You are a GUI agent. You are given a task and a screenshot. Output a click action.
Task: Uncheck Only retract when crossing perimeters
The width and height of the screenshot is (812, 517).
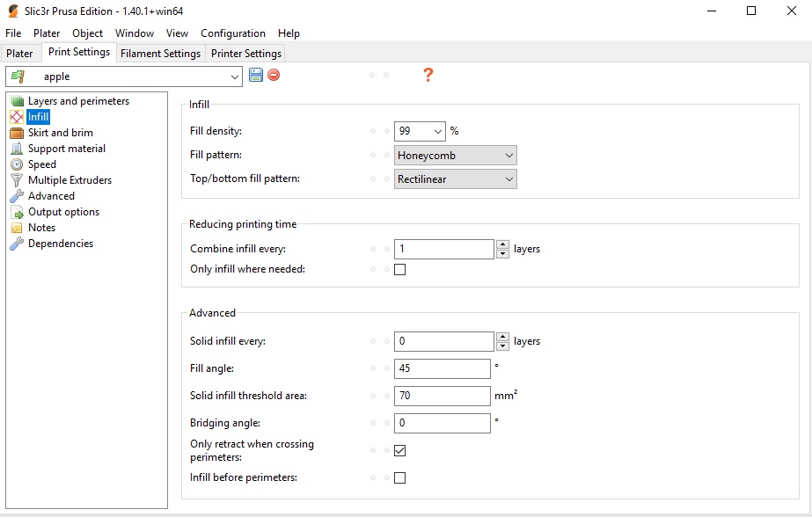[x=400, y=451]
